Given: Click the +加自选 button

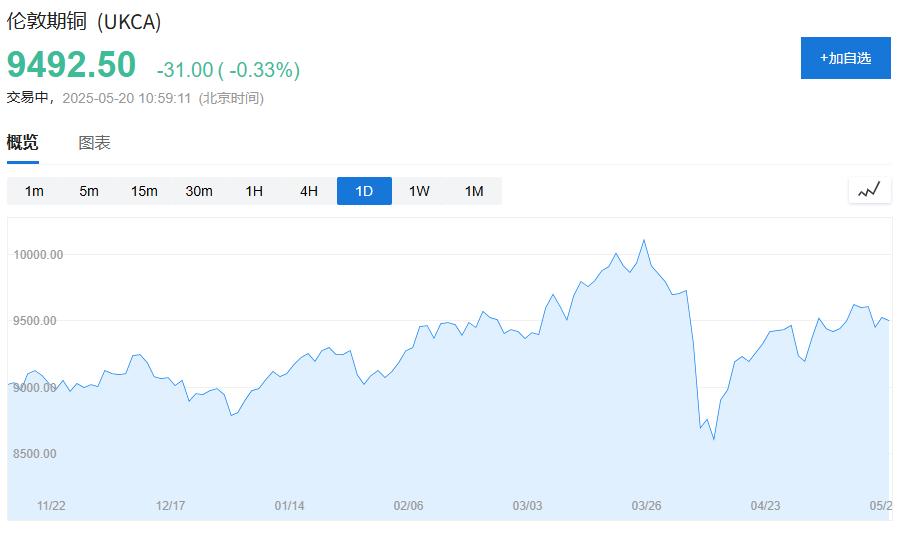Looking at the screenshot, I should (x=845, y=58).
